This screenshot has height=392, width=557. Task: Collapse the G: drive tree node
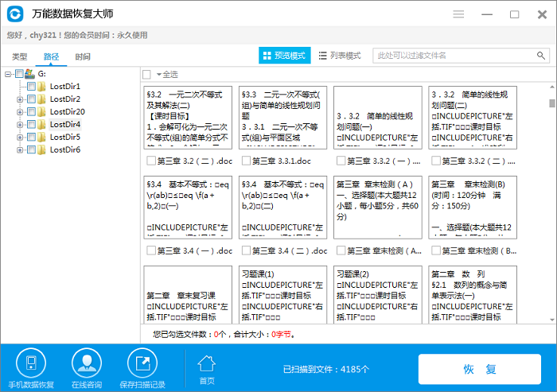[8, 74]
